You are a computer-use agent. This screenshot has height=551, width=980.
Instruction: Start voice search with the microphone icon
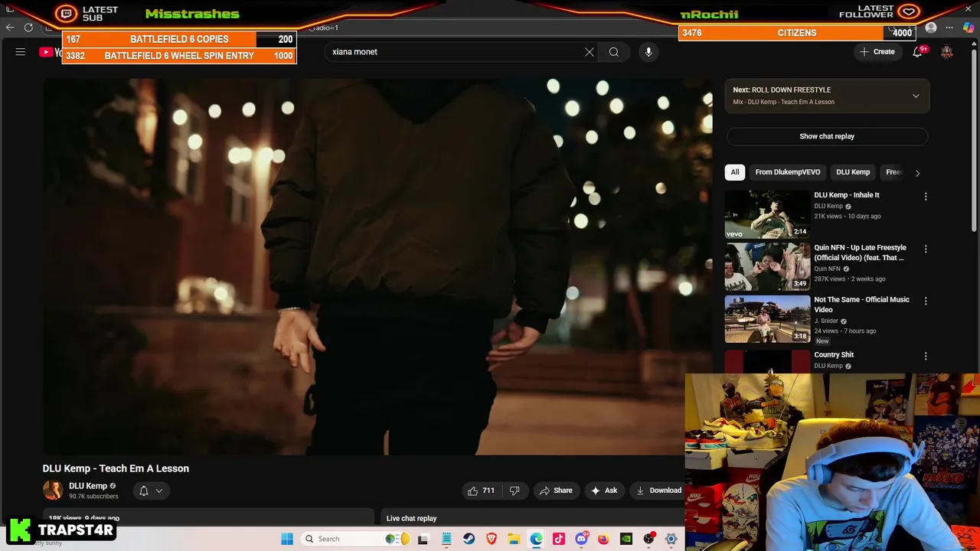(x=648, y=52)
